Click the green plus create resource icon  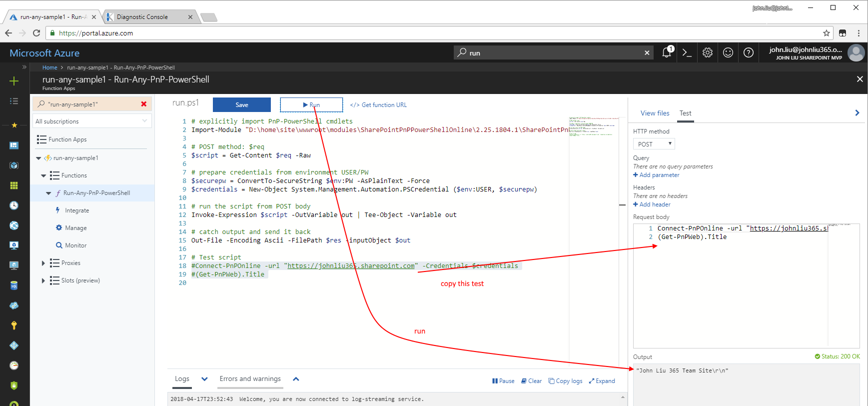click(x=14, y=81)
